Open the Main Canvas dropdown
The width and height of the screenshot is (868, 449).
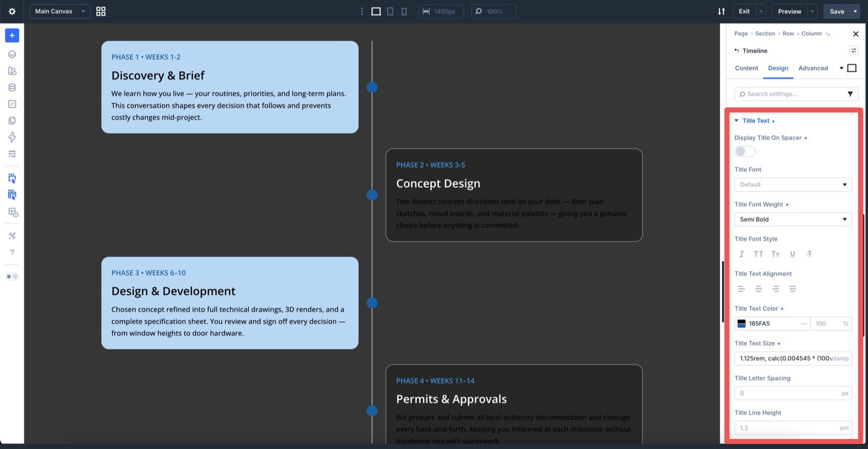coord(60,11)
